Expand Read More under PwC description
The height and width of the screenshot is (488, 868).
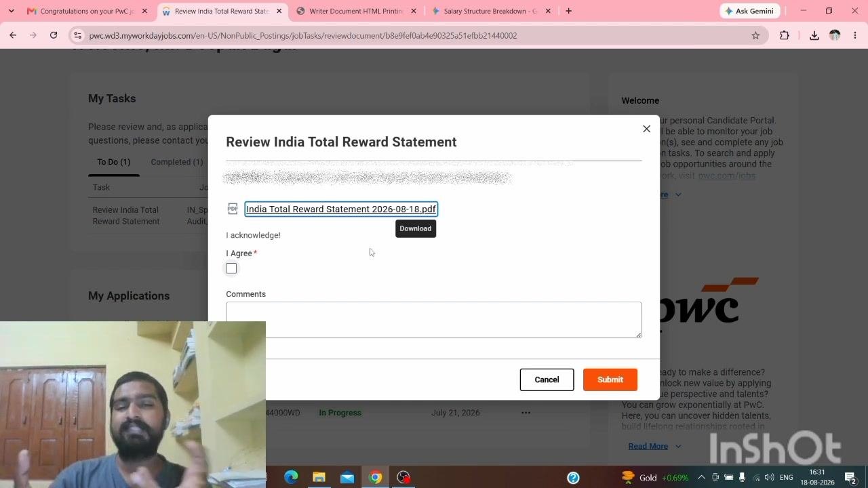(654, 446)
